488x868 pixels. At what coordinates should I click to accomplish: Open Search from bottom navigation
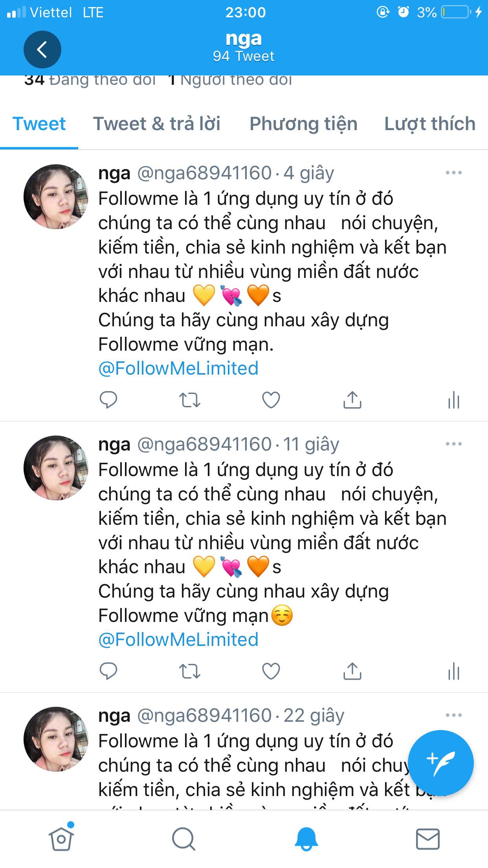[x=183, y=839]
